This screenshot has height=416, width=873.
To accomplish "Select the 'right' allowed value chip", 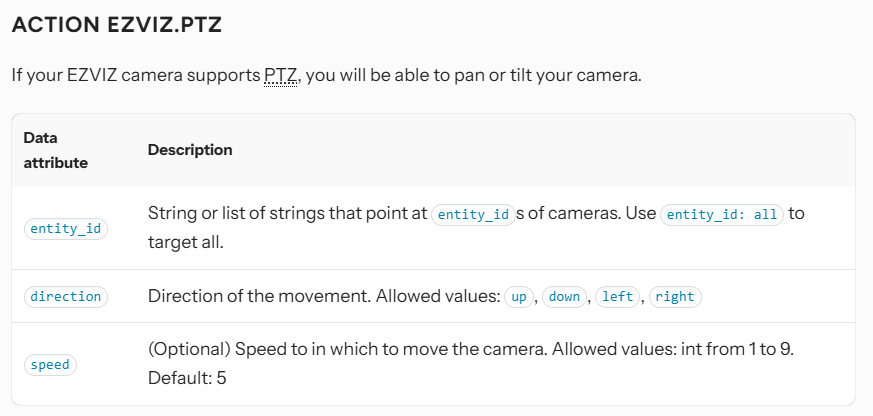I will [675, 297].
